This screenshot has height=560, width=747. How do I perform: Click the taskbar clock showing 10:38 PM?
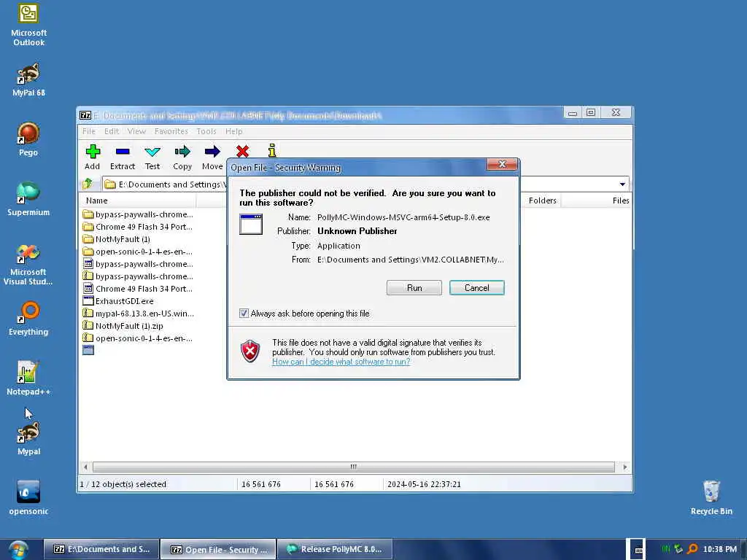point(719,549)
